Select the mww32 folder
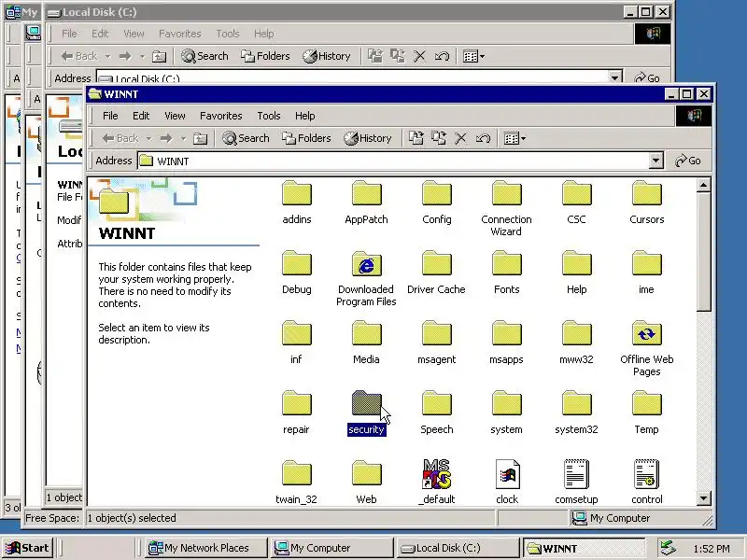 coord(576,343)
